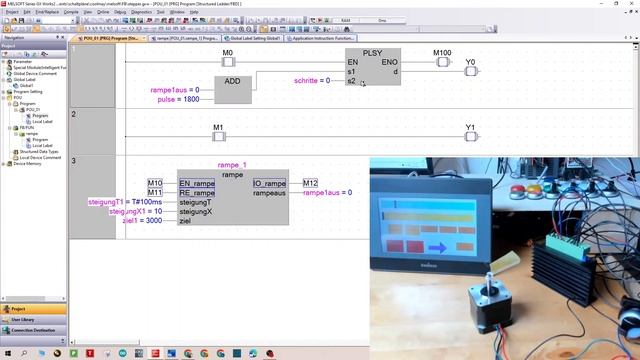
Task: Expand the Device Memory tree node
Action: [4, 164]
